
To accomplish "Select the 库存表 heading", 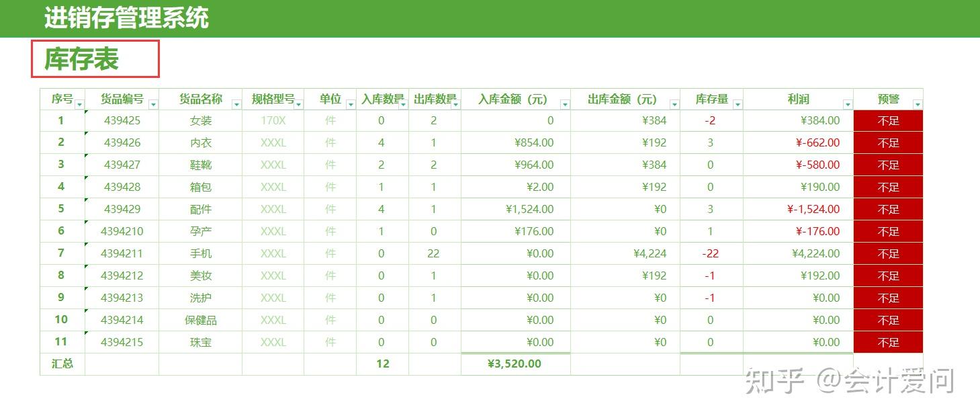I will coord(81,59).
